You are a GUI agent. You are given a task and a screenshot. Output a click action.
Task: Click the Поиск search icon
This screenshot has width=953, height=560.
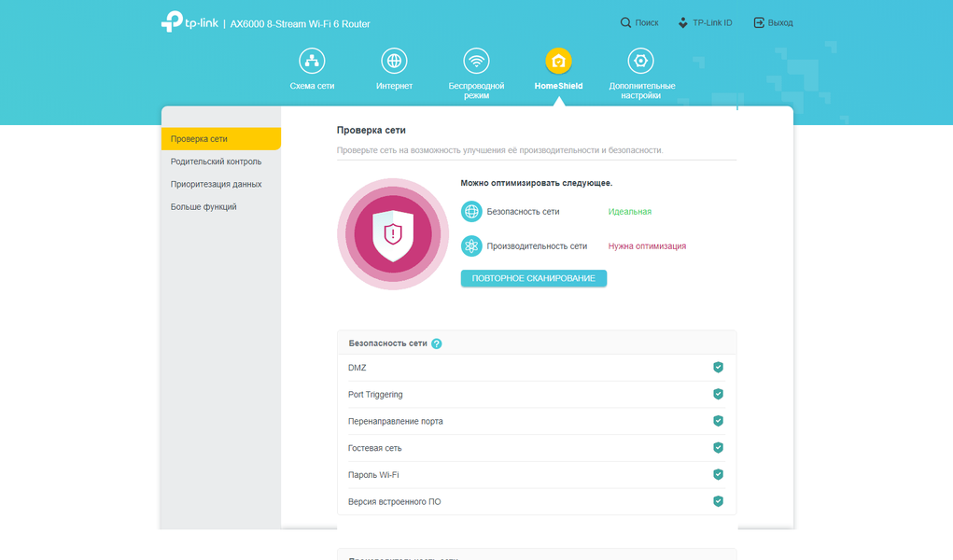coord(625,22)
